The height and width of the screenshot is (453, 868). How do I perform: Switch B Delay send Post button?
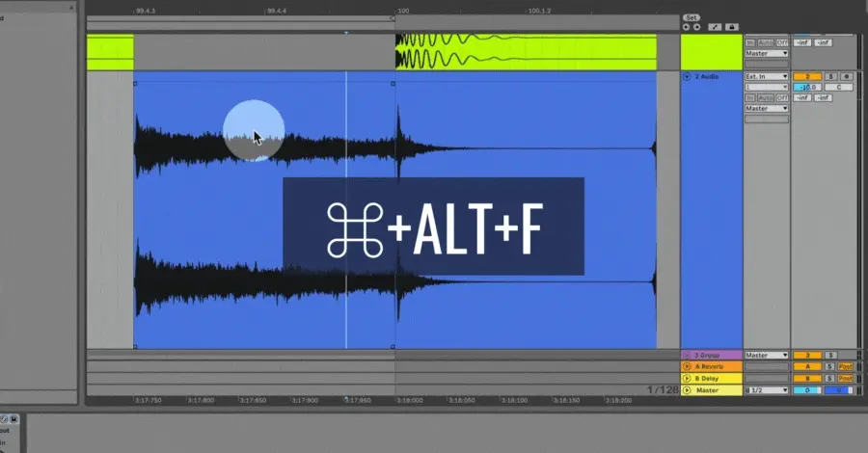[845, 379]
